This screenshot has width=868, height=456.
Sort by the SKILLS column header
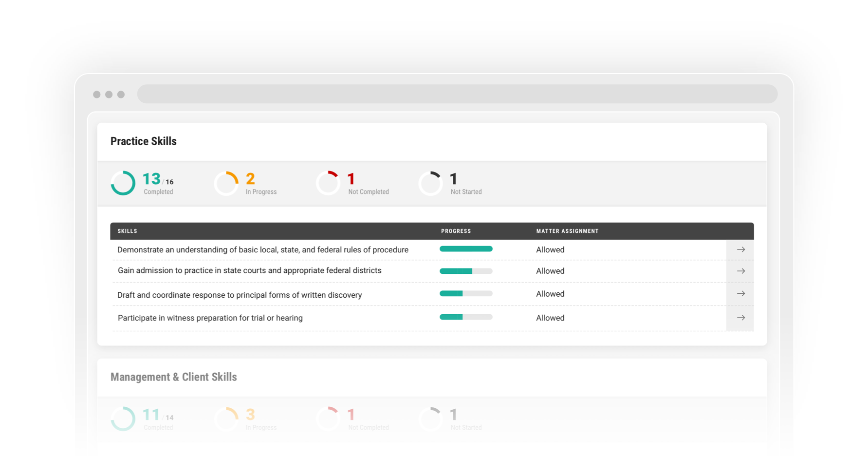[x=127, y=231]
